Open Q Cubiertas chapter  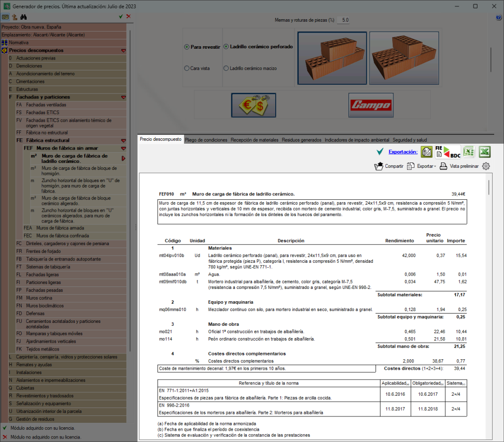[x=67, y=388]
